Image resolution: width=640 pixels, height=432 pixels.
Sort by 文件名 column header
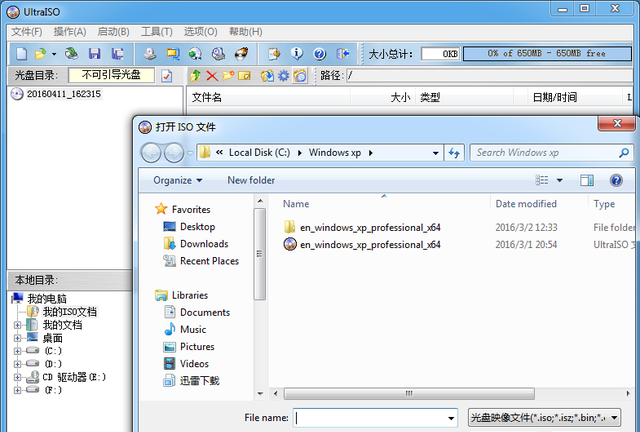(x=207, y=97)
